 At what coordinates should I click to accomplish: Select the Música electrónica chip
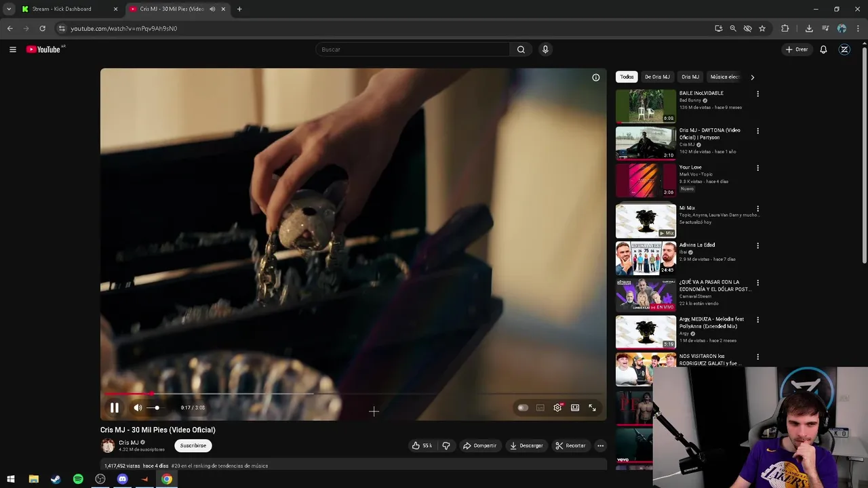click(724, 77)
